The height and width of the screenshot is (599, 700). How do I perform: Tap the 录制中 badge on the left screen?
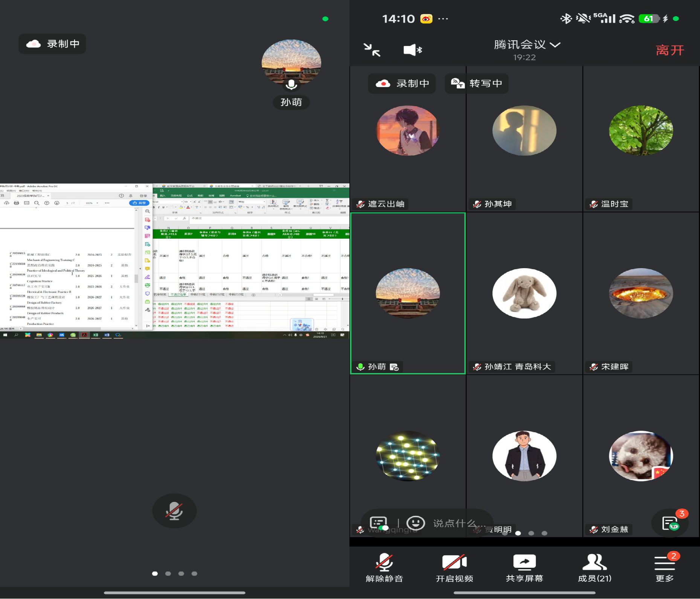click(52, 44)
